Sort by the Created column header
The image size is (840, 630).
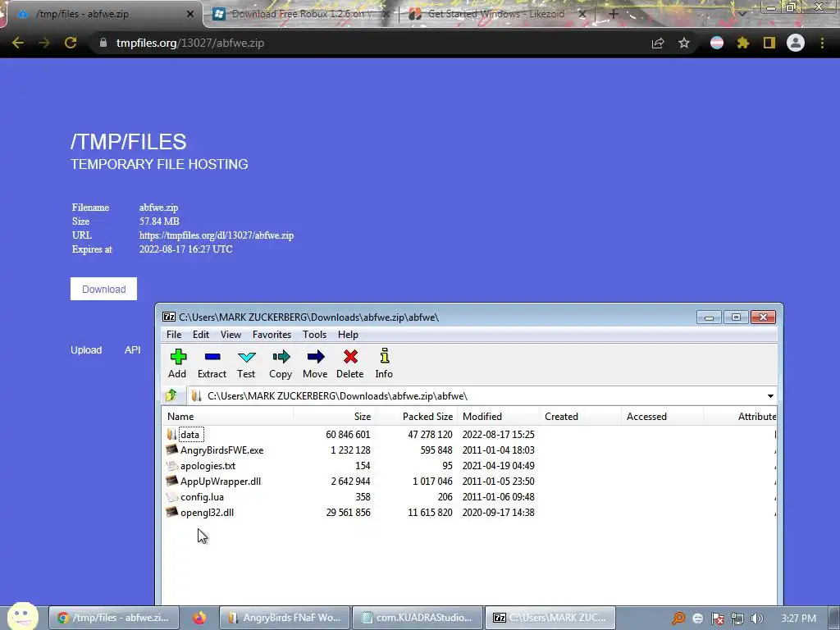tap(580, 416)
